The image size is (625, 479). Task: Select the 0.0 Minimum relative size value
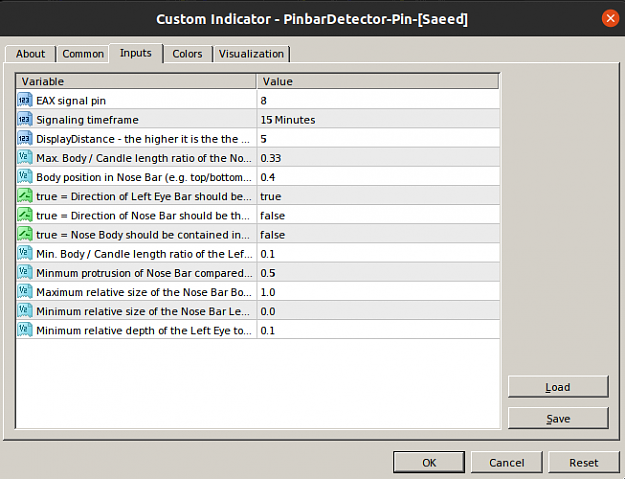[378, 311]
